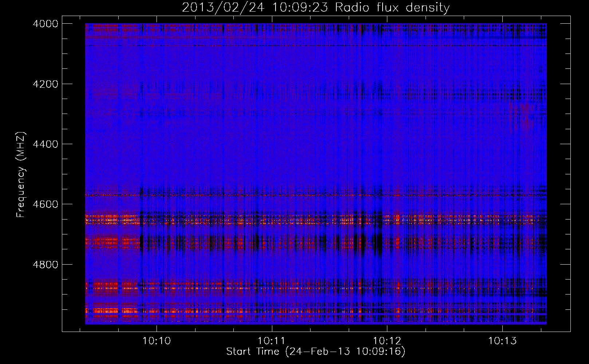Image resolution: width=589 pixels, height=364 pixels.
Task: Click the plot title "Radio flux density"
Action: (392, 8)
